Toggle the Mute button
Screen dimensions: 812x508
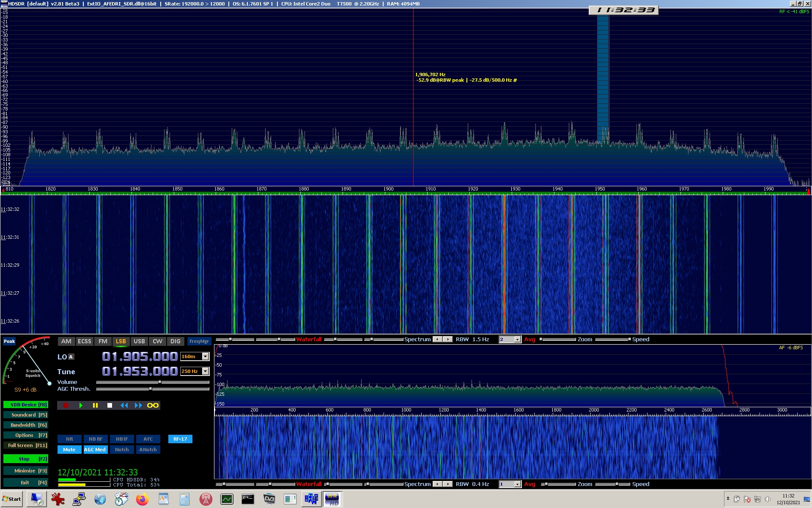coord(69,450)
